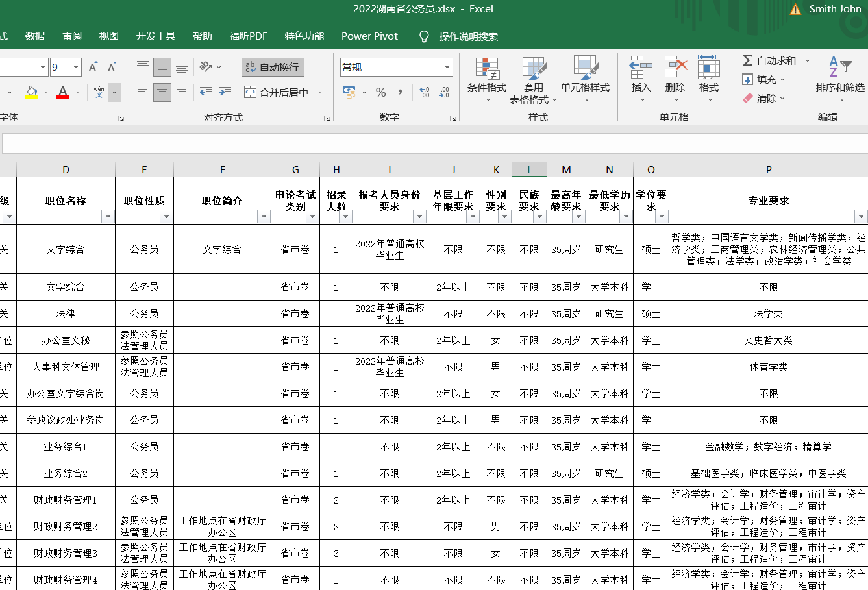Increase font size with the larger A icon
This screenshot has width=868, height=590.
pyautogui.click(x=93, y=68)
